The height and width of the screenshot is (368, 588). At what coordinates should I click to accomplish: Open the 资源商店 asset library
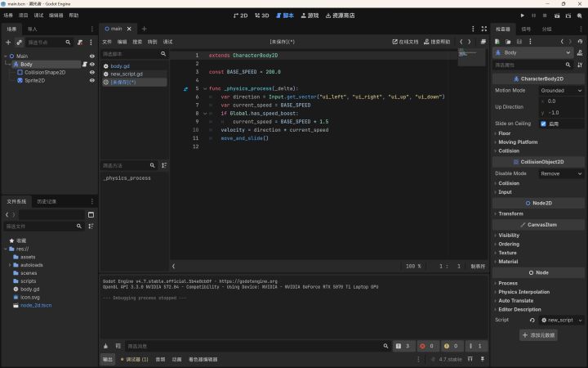[x=340, y=16]
